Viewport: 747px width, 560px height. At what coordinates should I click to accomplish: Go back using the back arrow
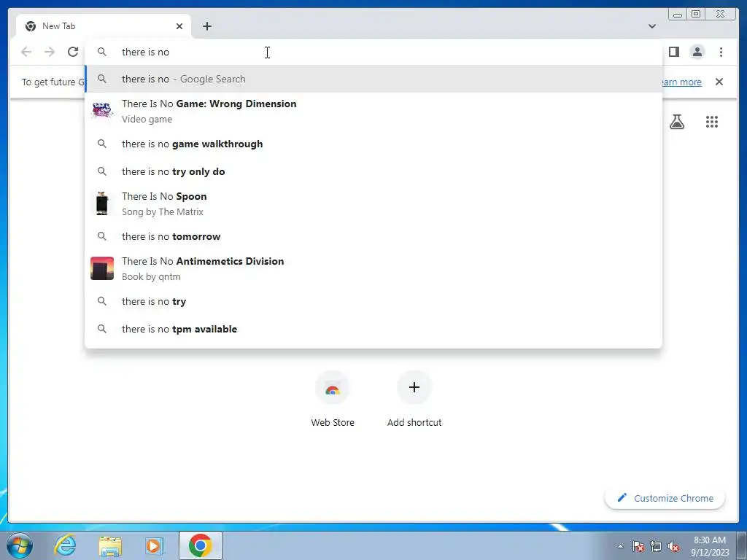pos(26,52)
